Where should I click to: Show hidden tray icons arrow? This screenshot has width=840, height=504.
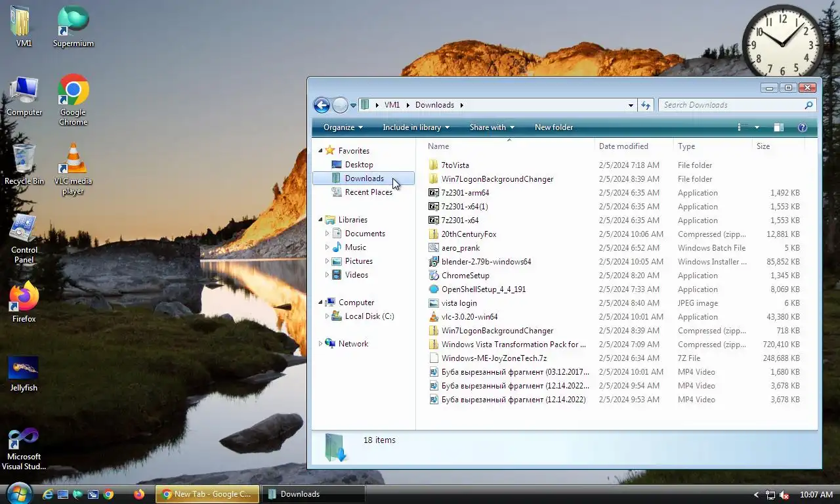(x=756, y=495)
